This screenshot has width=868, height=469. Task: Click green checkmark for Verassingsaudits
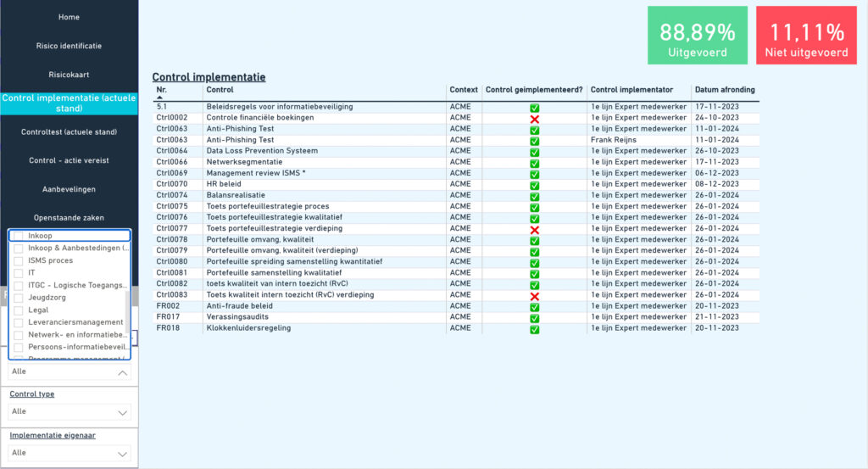click(x=534, y=318)
